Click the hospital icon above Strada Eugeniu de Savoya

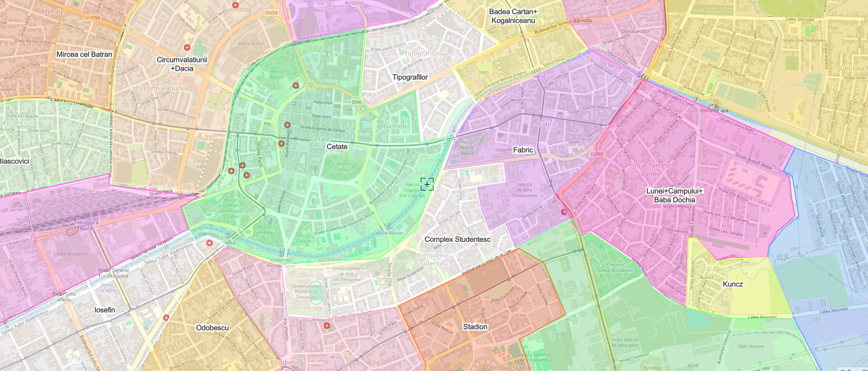pos(287,125)
